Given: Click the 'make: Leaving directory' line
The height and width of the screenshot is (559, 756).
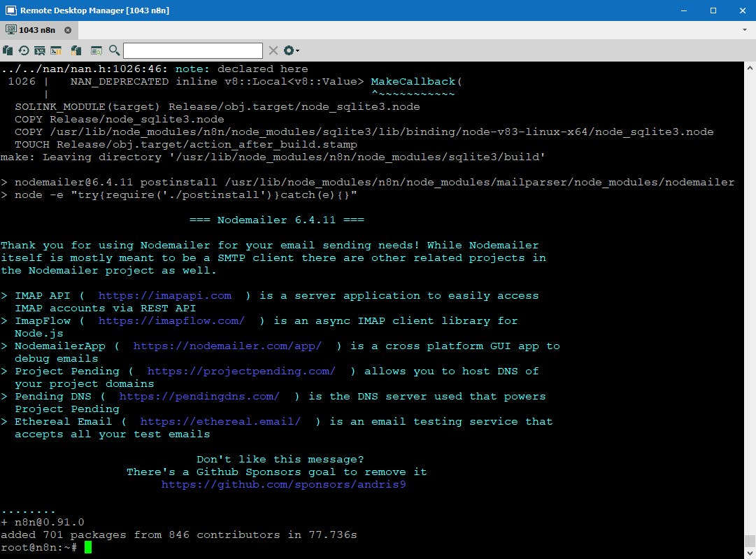Looking at the screenshot, I should point(273,157).
